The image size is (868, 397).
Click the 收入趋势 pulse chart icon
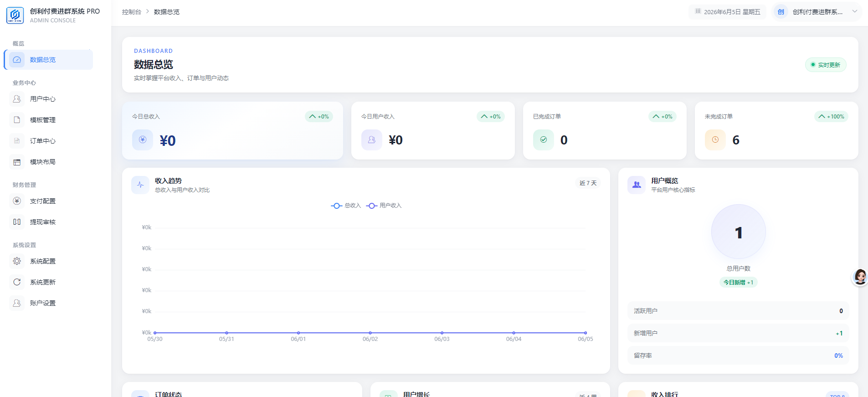[x=140, y=185]
